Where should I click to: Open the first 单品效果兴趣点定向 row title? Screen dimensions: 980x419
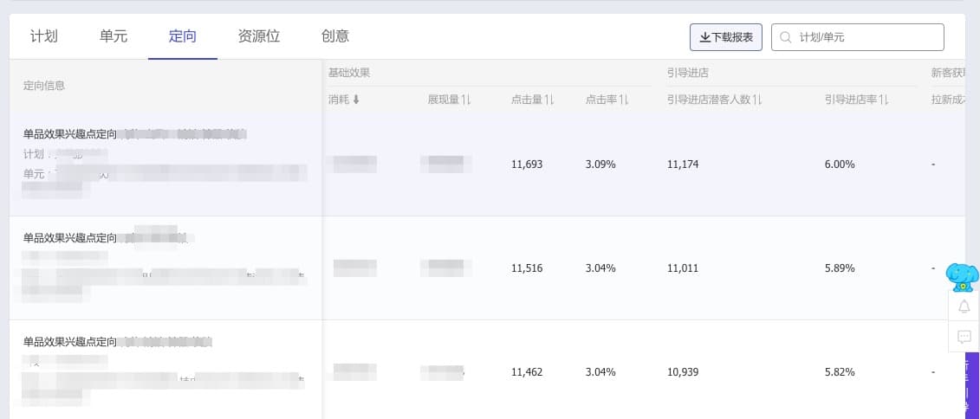click(x=70, y=134)
